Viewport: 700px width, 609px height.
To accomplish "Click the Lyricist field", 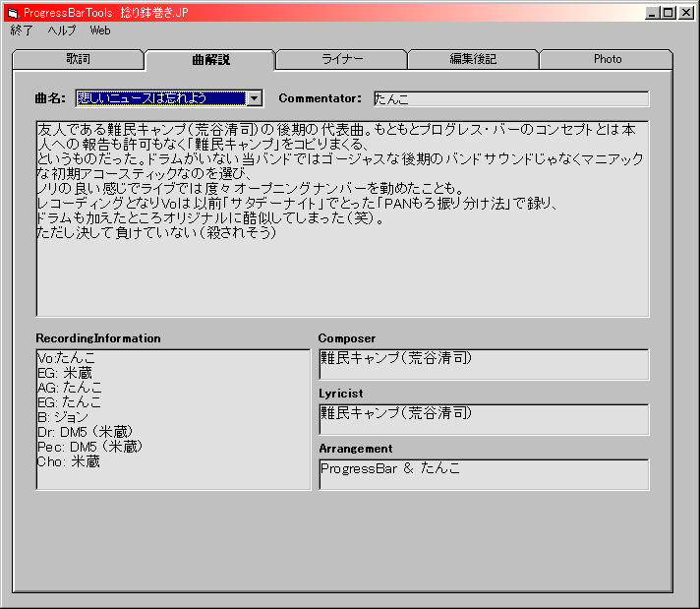I will pos(484,419).
